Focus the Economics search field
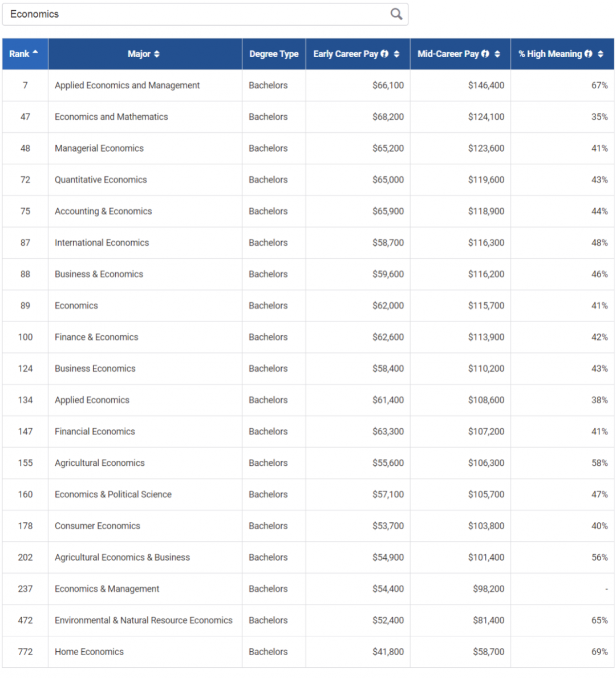The height and width of the screenshot is (678, 616). click(x=205, y=14)
